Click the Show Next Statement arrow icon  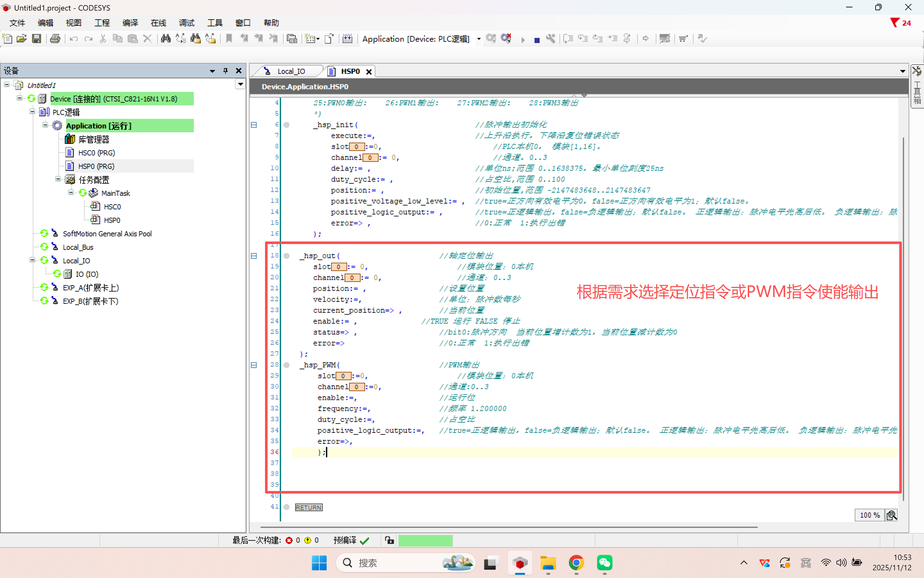pos(646,39)
